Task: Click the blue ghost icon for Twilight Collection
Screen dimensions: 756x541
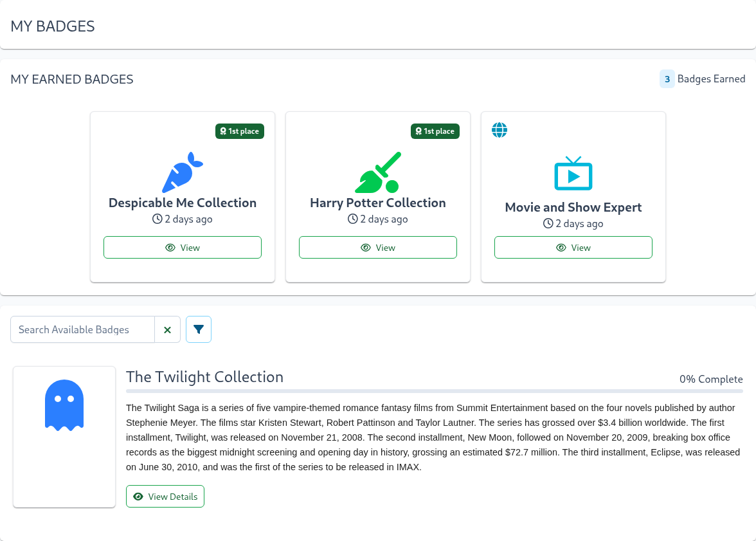Action: (64, 405)
